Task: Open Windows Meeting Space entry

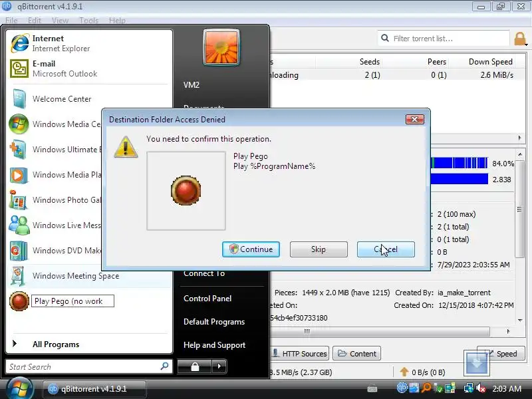Action: pyautogui.click(x=89, y=276)
